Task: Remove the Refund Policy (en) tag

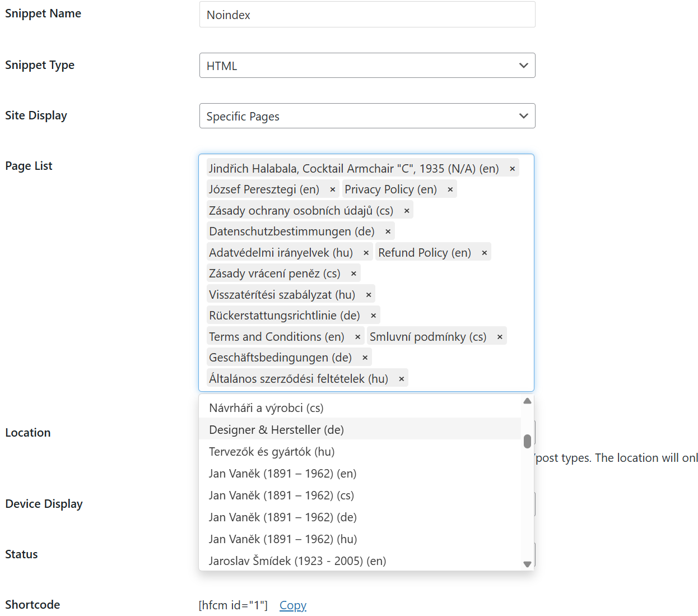Action: tap(485, 253)
